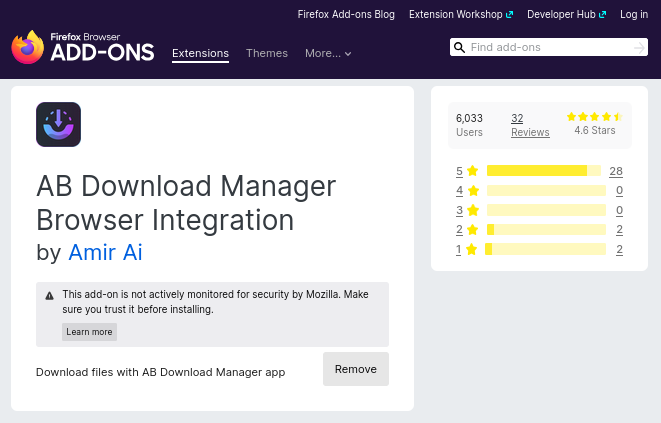Open Firefox Add-ons Blog link

tap(346, 14)
